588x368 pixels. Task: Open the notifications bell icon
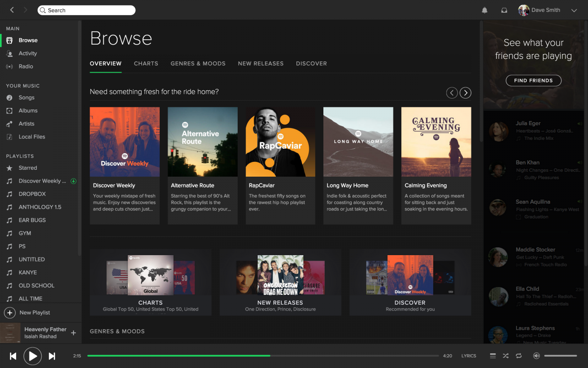(x=485, y=10)
